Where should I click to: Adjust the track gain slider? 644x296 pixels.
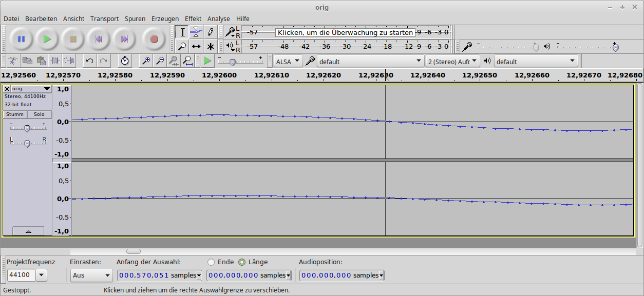point(28,127)
